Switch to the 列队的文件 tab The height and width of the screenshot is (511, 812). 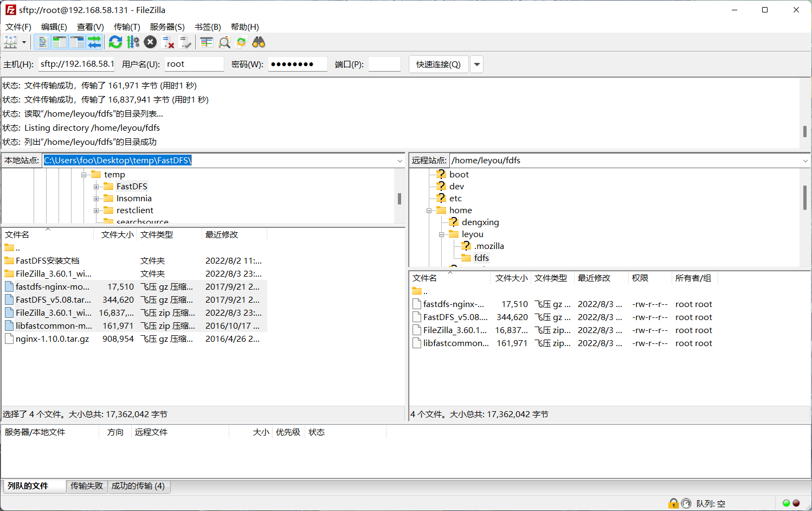tap(34, 486)
